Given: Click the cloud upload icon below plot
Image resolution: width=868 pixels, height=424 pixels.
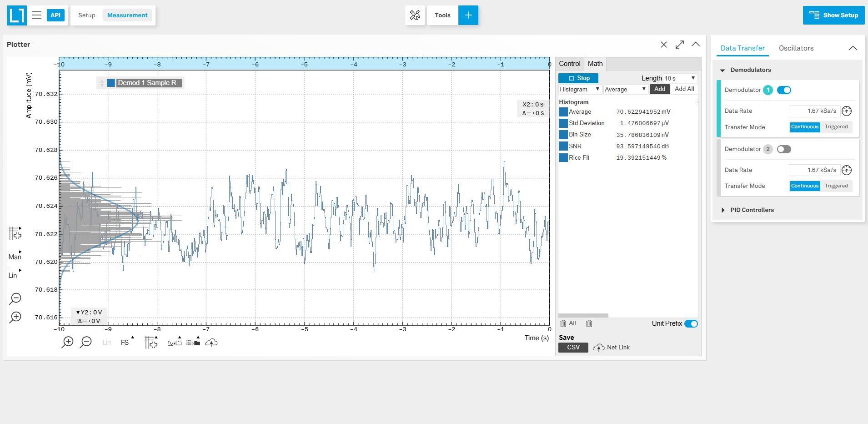Looking at the screenshot, I should tap(211, 343).
